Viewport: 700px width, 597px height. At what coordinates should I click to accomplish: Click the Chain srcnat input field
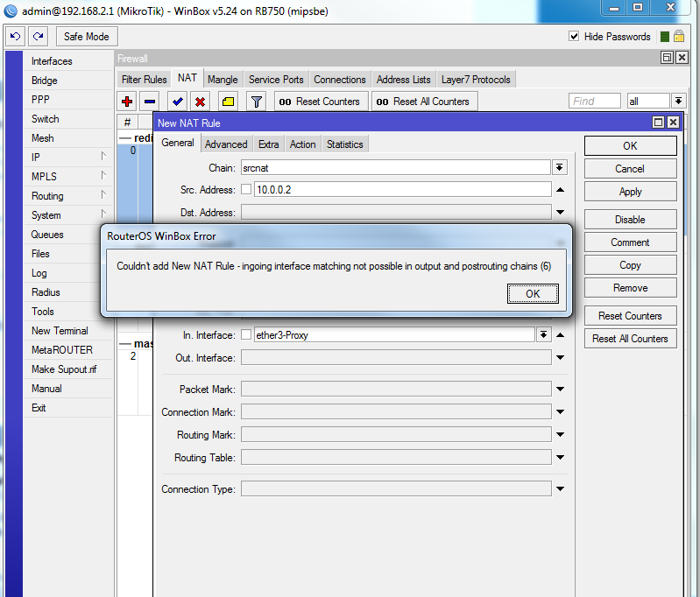(x=395, y=168)
